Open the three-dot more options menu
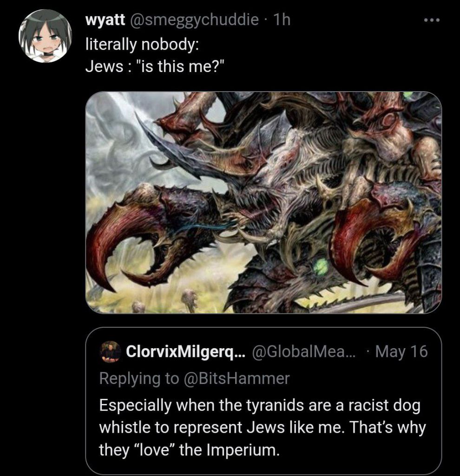Viewport: 460px width, 476px height. pos(432,20)
